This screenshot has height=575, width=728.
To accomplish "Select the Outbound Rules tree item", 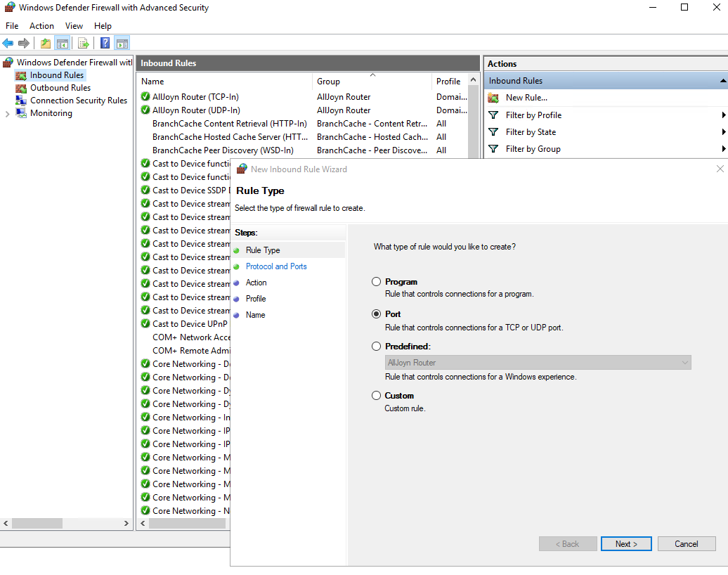I will [x=60, y=88].
